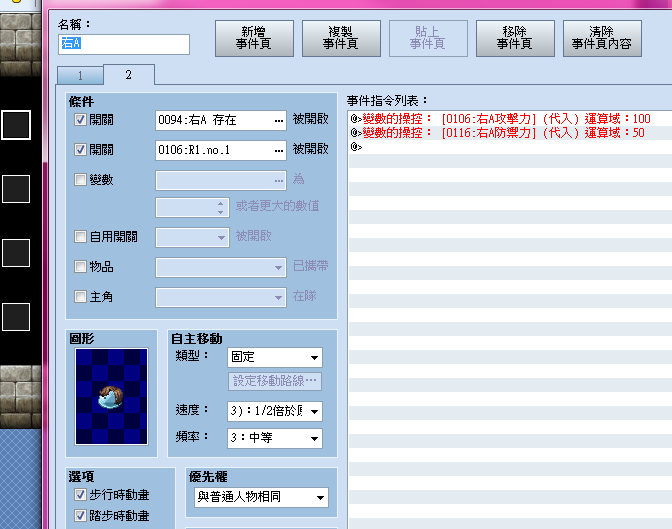Click the 清除事件頁內容 button
Viewport: 672px width, 529px height.
tap(602, 38)
